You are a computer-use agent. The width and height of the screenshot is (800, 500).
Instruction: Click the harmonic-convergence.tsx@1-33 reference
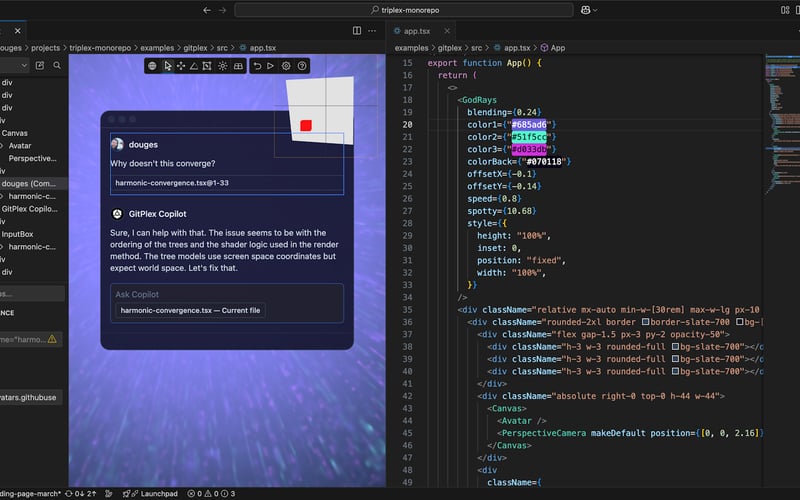click(172, 183)
